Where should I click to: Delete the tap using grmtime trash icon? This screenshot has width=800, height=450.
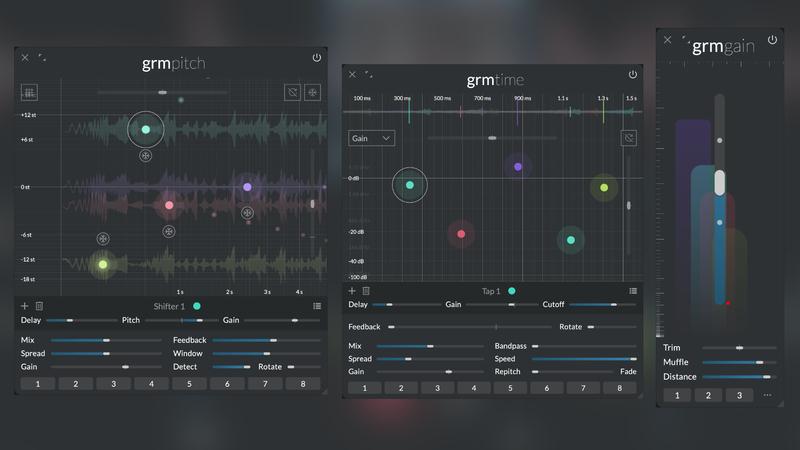(366, 291)
